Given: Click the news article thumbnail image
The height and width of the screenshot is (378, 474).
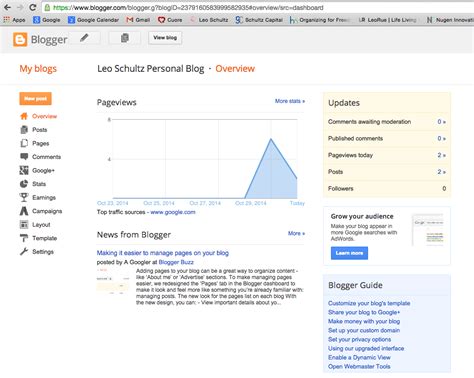Looking at the screenshot, I should [113, 282].
